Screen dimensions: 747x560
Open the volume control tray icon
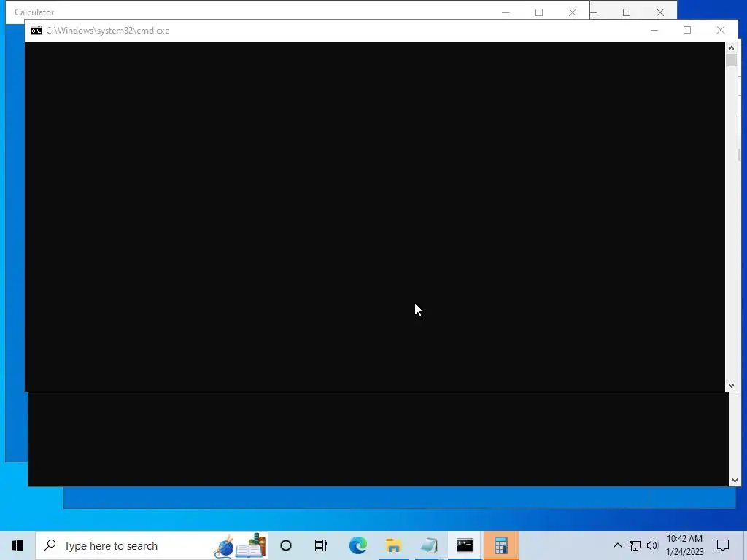(652, 545)
